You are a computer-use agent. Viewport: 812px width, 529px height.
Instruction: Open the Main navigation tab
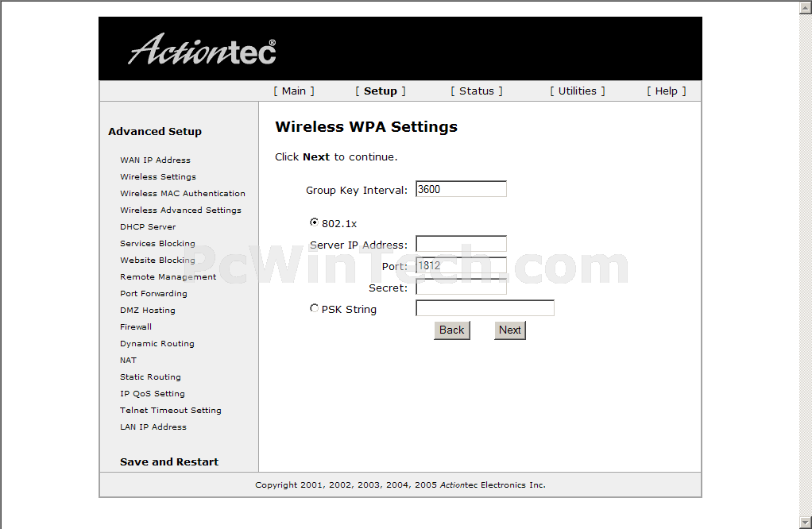click(294, 91)
